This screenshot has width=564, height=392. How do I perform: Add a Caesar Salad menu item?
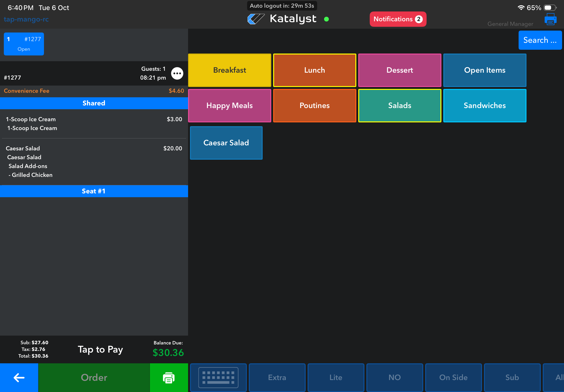click(226, 143)
